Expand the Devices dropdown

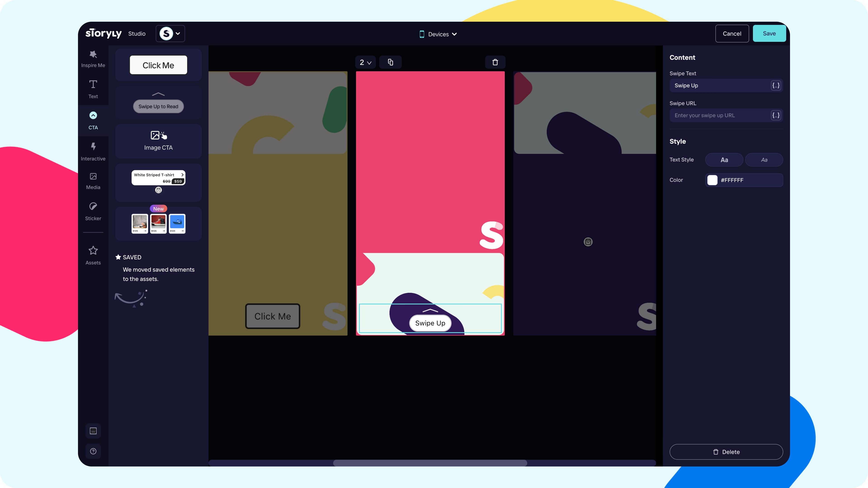pyautogui.click(x=438, y=34)
